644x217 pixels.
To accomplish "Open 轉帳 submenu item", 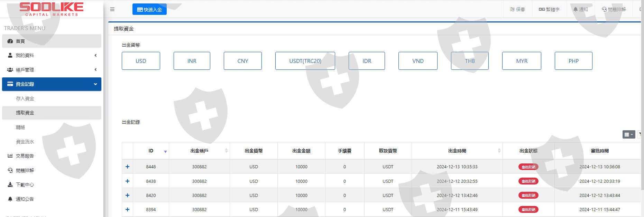I will [20, 128].
